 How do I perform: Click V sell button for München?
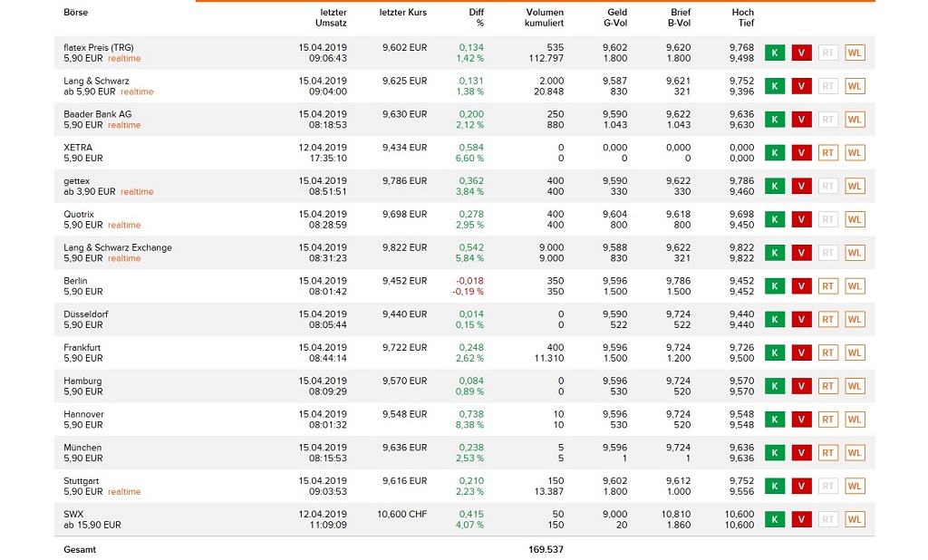coord(801,452)
